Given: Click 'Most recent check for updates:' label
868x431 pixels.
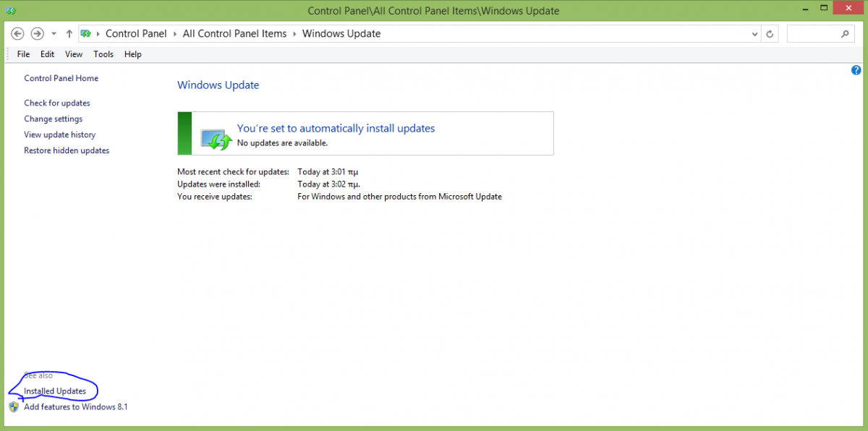Looking at the screenshot, I should click(233, 172).
